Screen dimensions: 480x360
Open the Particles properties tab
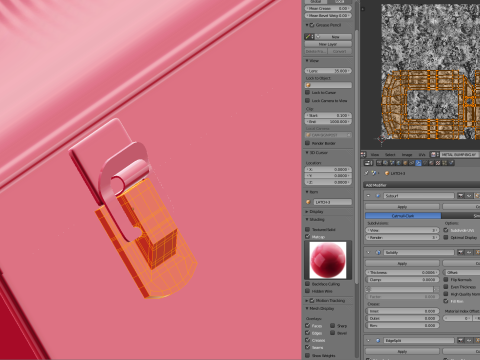444,163
